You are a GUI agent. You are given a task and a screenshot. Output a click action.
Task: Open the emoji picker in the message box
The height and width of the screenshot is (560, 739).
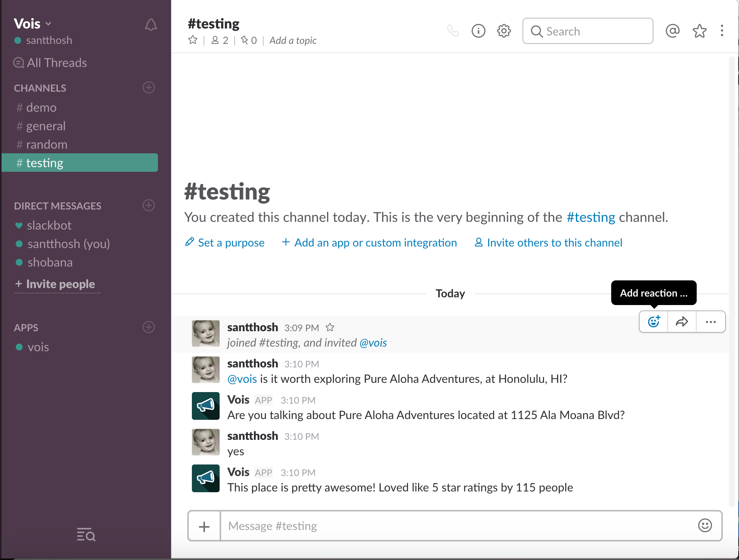705,526
